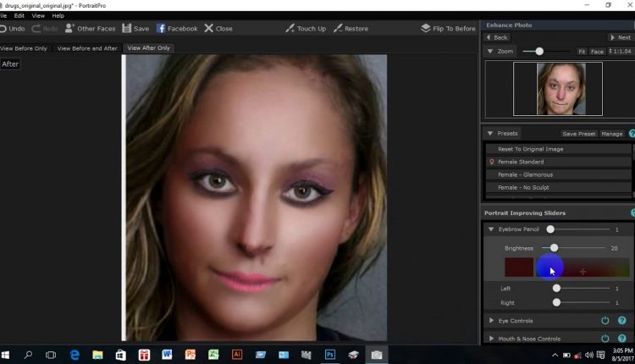The height and width of the screenshot is (364, 635).
Task: Click the Save floppy disk icon
Action: point(126,28)
